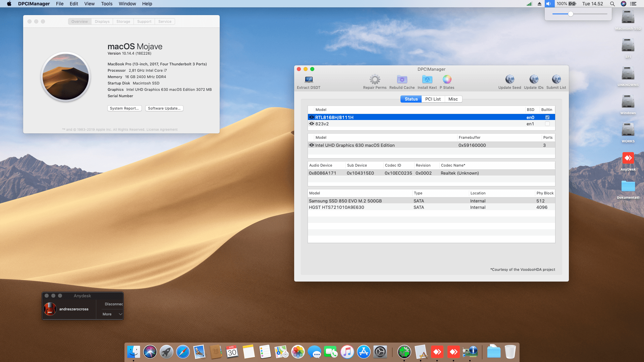The width and height of the screenshot is (644, 362).
Task: Click the Extract DSDT toolbar icon
Action: tap(309, 79)
